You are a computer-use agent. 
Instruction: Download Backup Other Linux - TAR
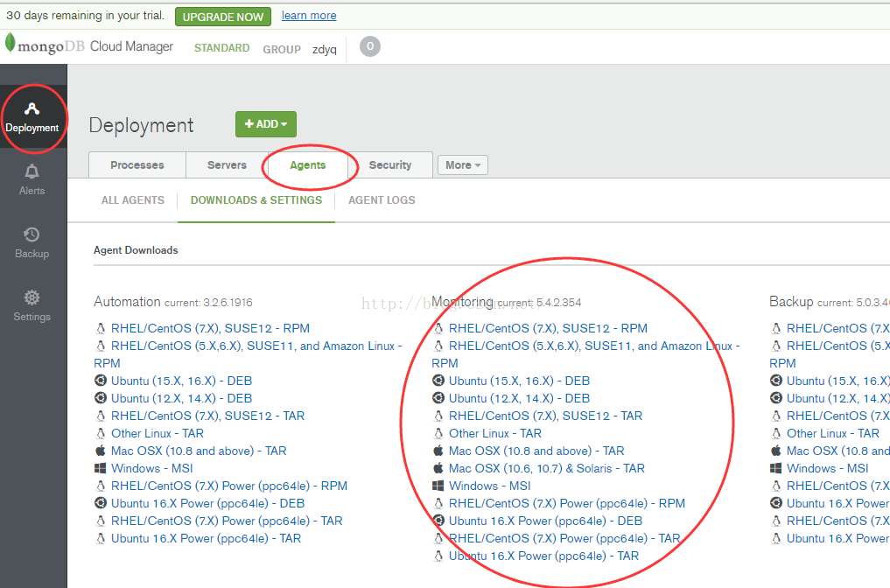click(832, 434)
